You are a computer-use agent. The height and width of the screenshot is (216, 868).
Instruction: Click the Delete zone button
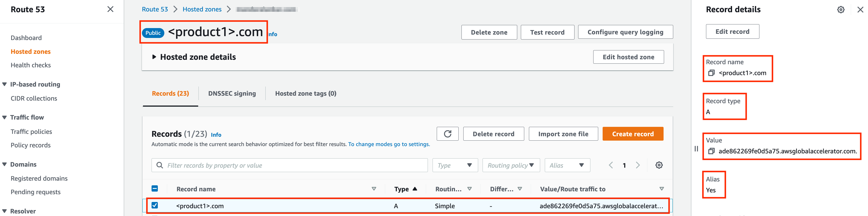(x=489, y=32)
